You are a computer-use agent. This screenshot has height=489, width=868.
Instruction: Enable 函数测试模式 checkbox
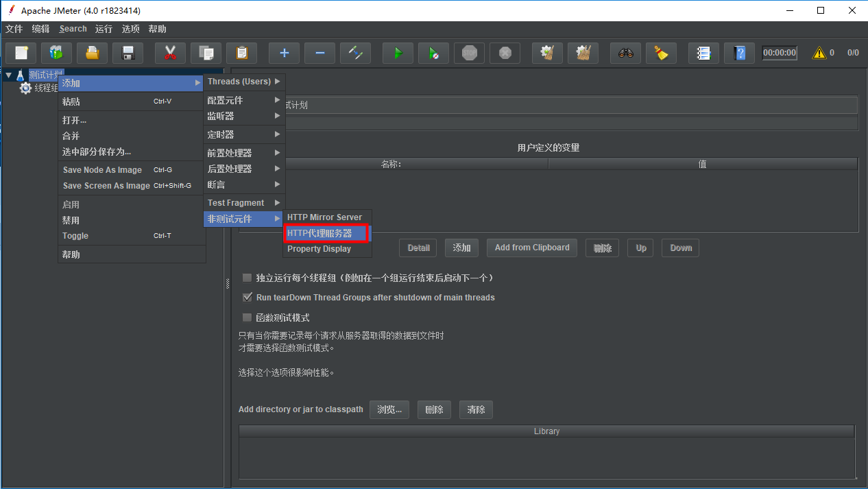tap(248, 318)
